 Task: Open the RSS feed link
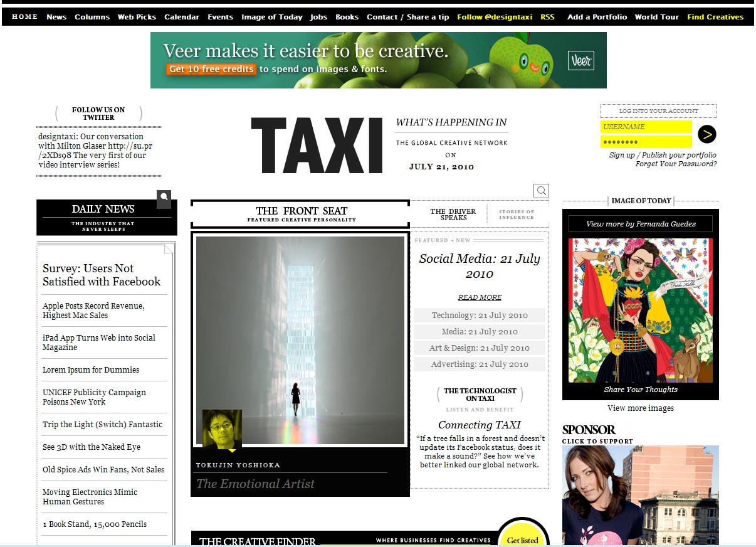pos(547,17)
